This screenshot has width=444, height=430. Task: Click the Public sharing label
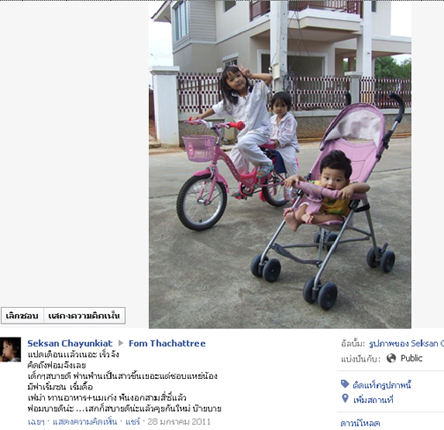pyautogui.click(x=411, y=358)
